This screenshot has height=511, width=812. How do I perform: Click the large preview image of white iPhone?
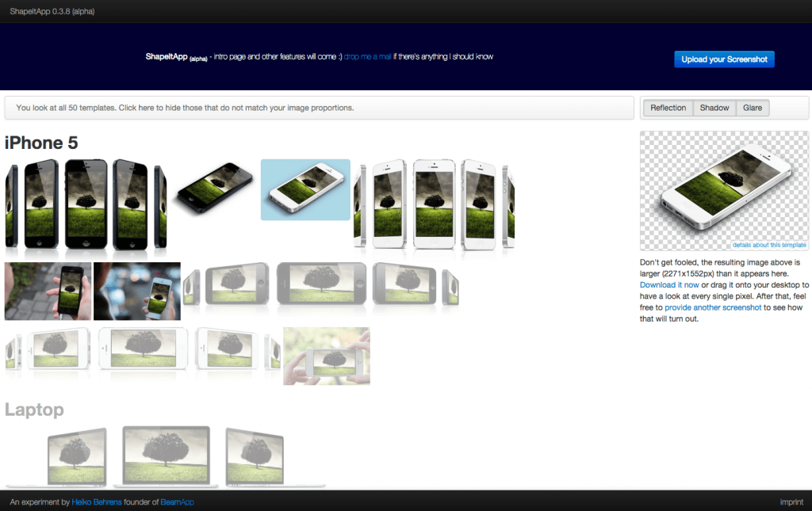click(724, 191)
